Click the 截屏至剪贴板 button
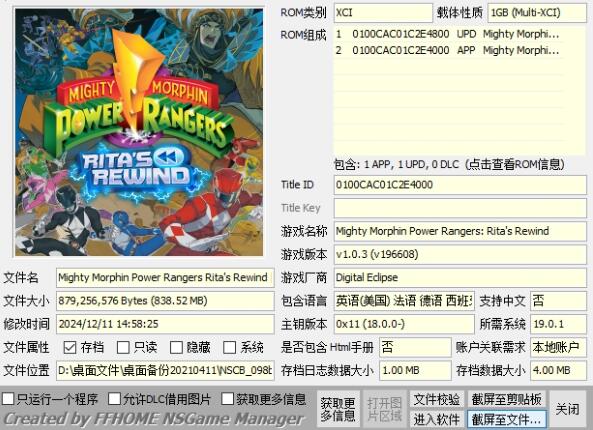 506,399
